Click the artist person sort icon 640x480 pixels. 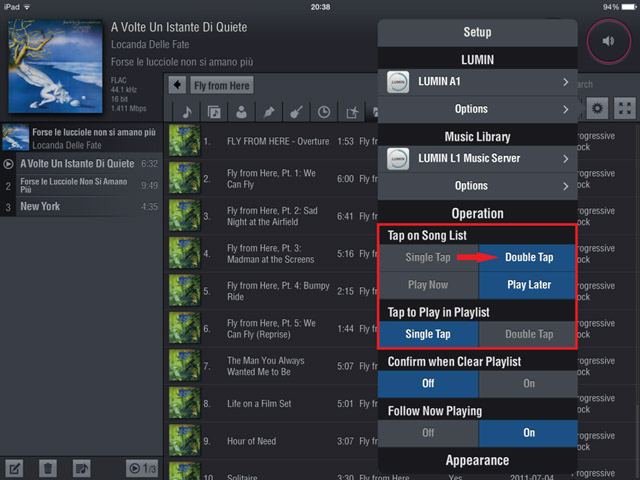[x=242, y=111]
